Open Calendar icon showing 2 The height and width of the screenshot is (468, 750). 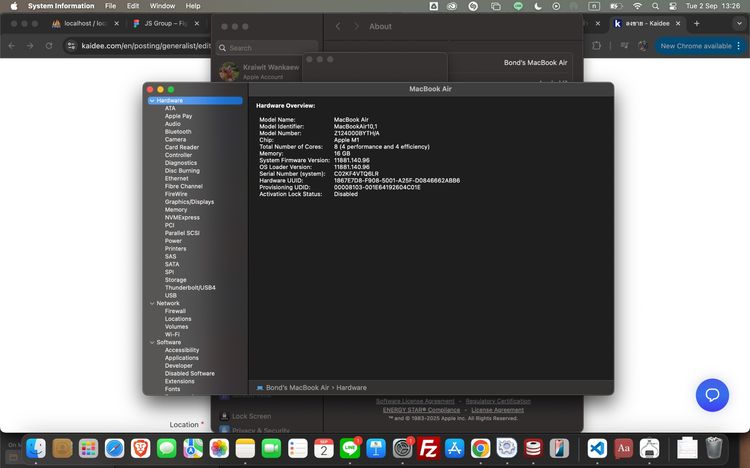324,448
